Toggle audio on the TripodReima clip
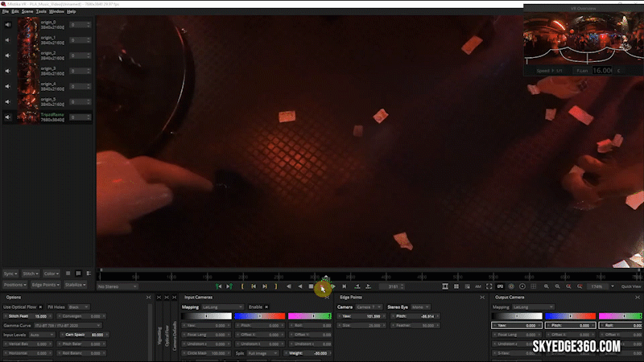The height and width of the screenshot is (362, 644). (x=8, y=117)
